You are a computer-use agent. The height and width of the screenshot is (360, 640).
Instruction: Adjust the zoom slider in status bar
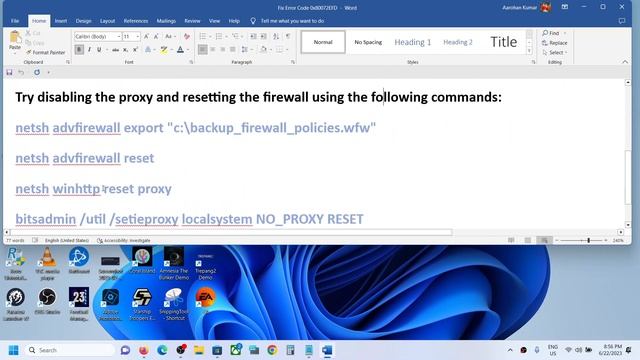589,240
